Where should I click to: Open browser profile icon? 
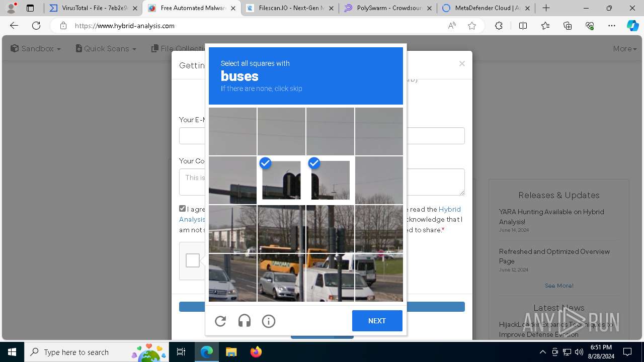coord(11,8)
